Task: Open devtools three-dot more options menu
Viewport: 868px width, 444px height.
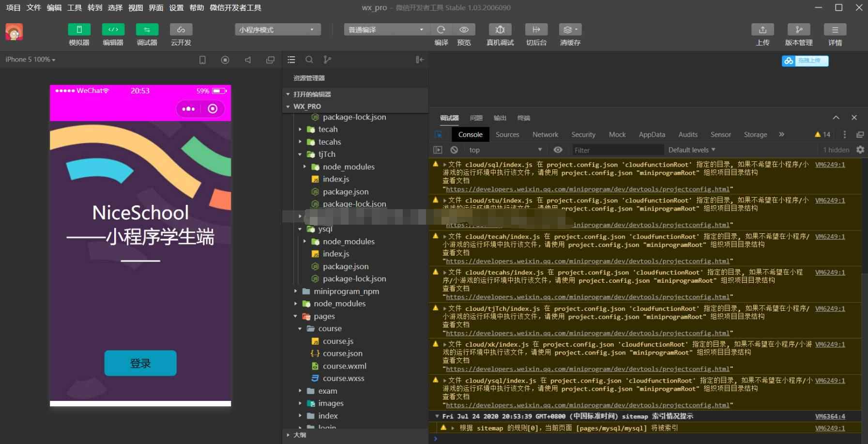Action: (x=845, y=135)
